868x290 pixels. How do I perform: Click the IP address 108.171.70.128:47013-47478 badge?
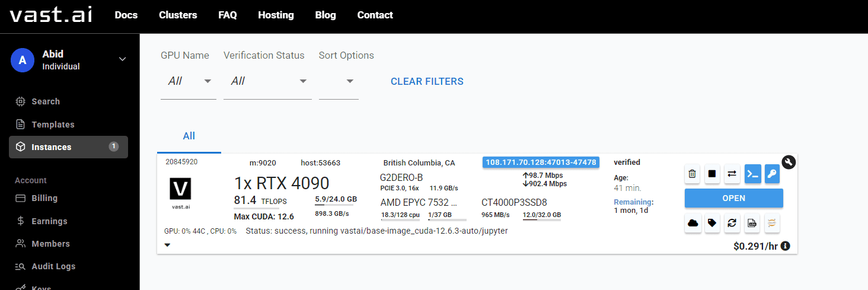click(x=541, y=162)
